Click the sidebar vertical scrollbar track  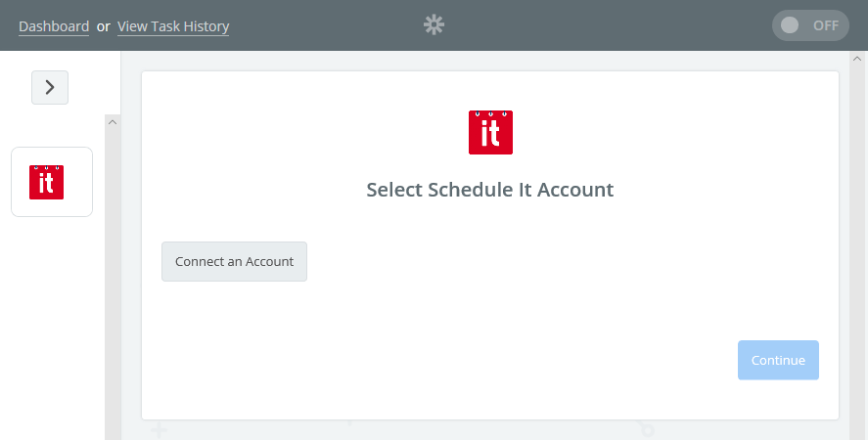pos(113,283)
